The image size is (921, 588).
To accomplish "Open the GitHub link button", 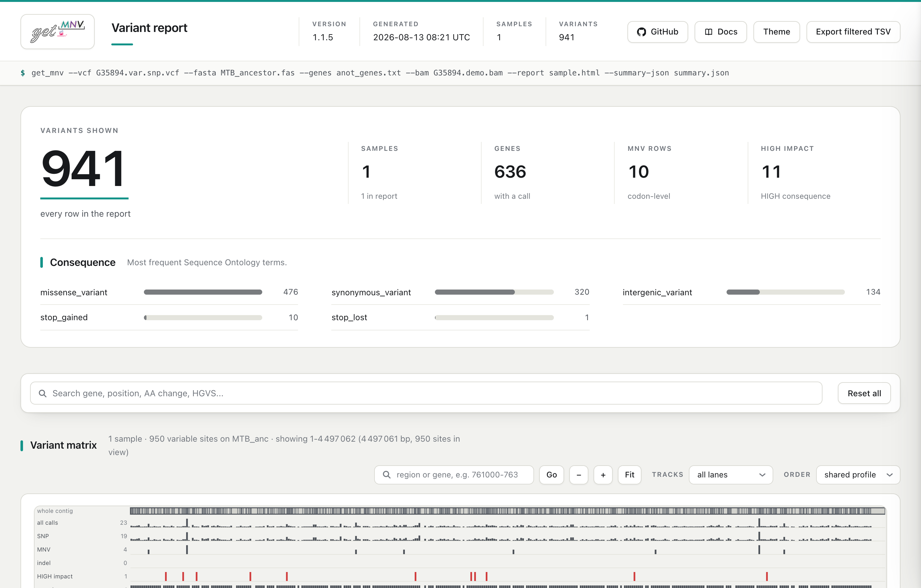I will tap(657, 32).
